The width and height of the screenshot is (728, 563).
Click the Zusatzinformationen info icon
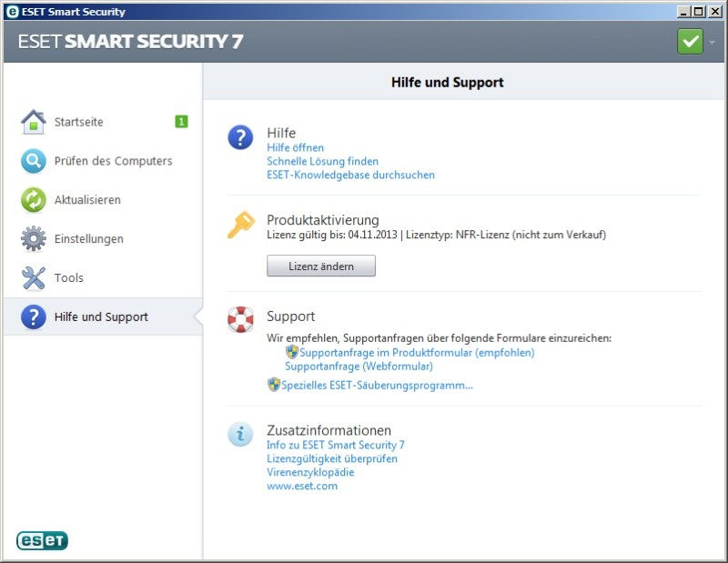[x=240, y=435]
